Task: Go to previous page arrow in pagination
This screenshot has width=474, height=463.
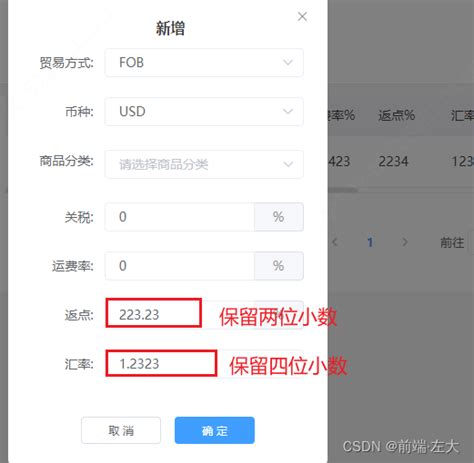Action: click(335, 242)
